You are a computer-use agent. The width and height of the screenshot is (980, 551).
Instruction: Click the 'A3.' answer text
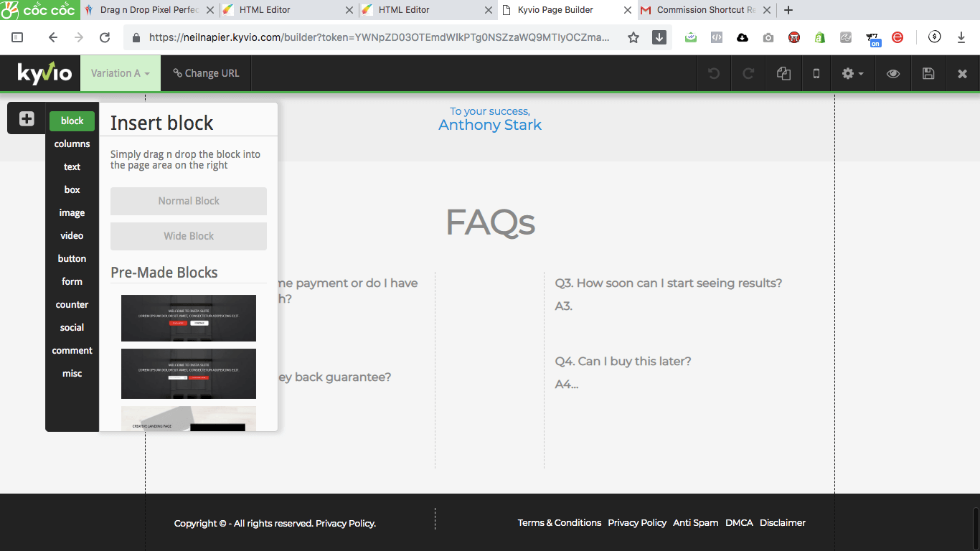tap(564, 306)
